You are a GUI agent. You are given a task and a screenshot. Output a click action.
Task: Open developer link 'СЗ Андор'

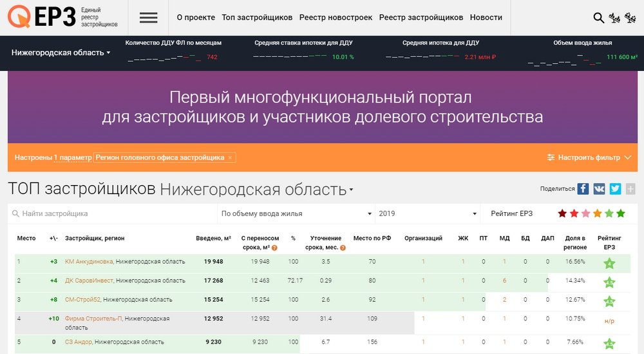point(79,342)
